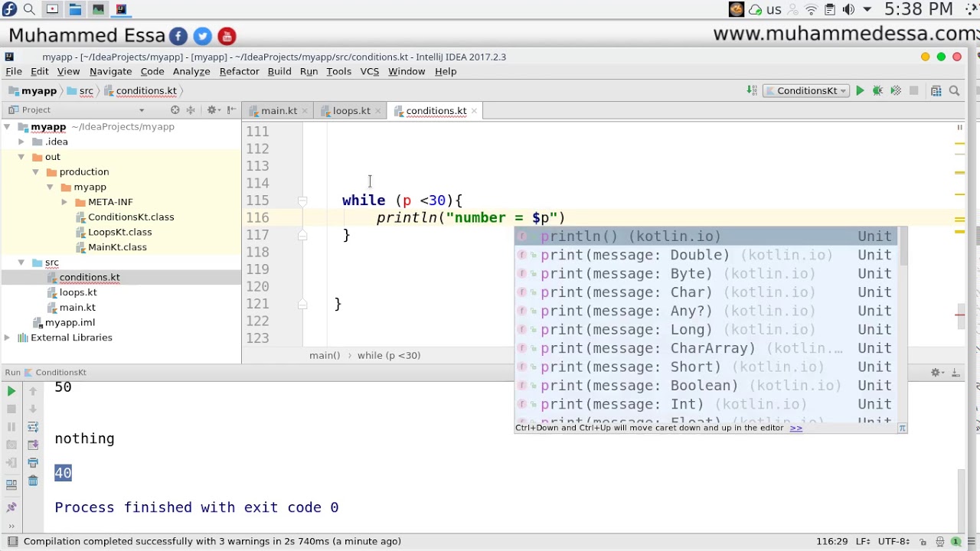The width and height of the screenshot is (980, 551).
Task: Switch to the main.kt editor tab
Action: coord(279,110)
